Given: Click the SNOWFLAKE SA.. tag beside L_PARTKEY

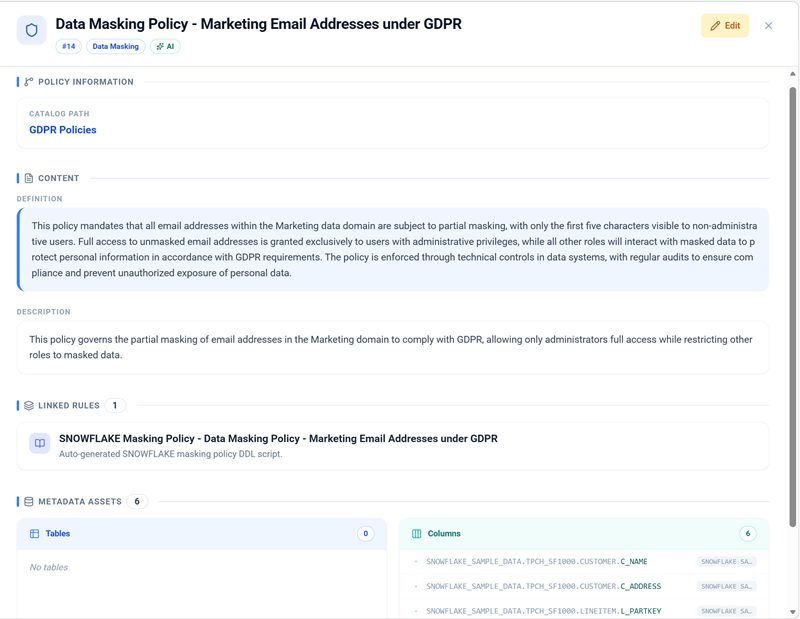Looking at the screenshot, I should coord(727,611).
